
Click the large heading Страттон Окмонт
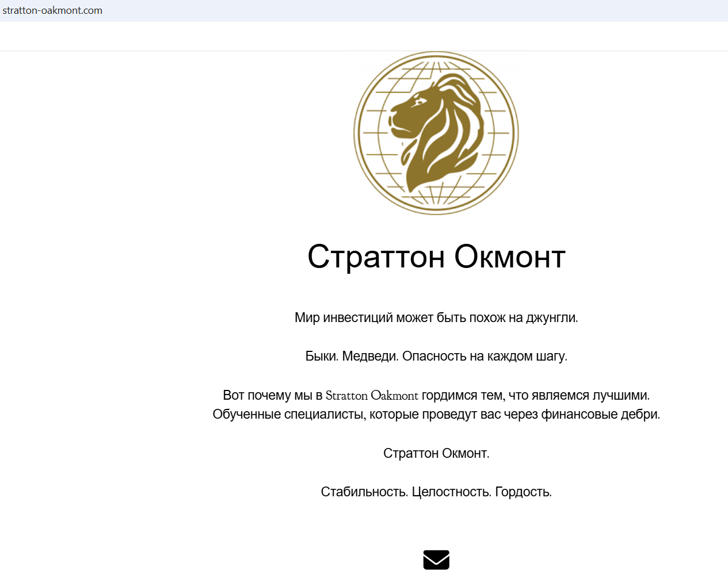(x=436, y=256)
